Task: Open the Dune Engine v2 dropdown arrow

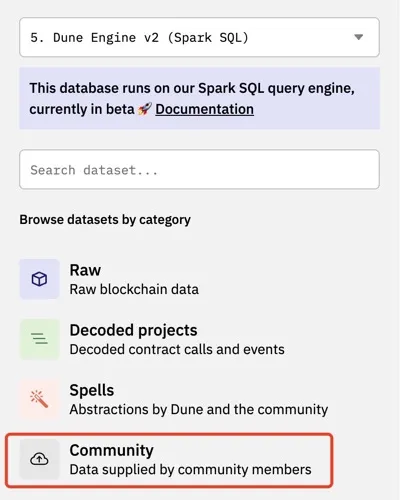Action: [x=358, y=37]
